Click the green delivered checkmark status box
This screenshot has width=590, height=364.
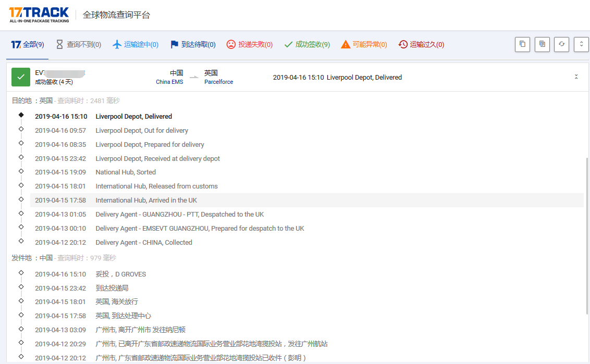coord(21,77)
